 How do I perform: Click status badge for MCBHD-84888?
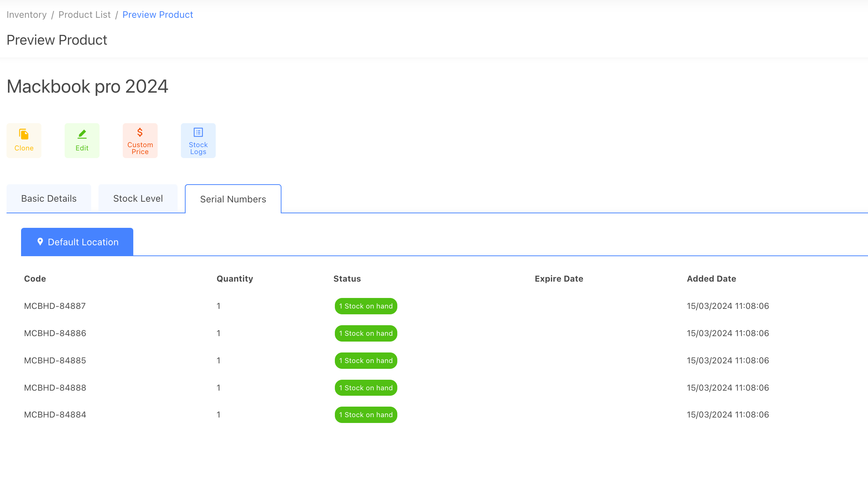[x=366, y=388]
